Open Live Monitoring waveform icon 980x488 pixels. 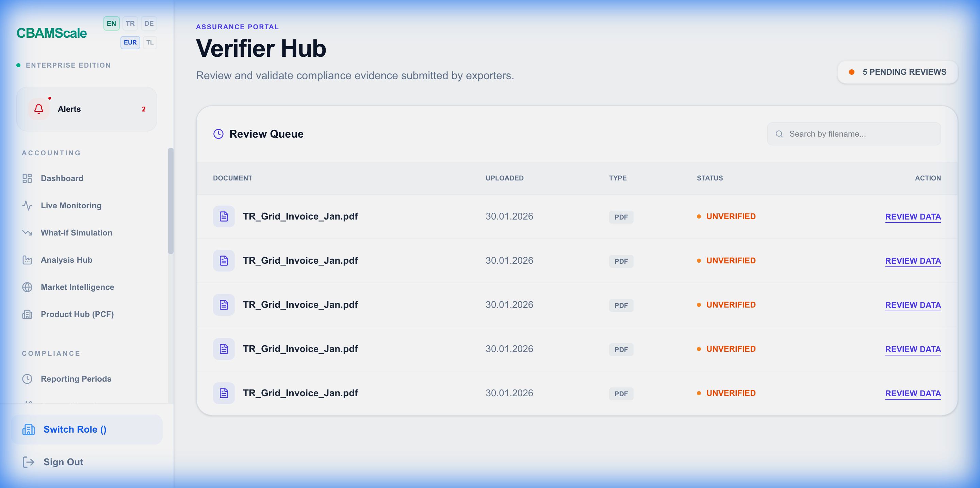(x=27, y=205)
